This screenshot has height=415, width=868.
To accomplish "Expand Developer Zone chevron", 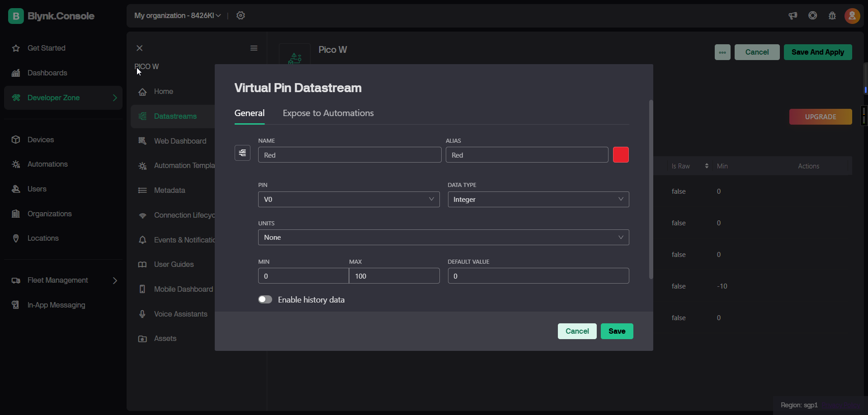I will coord(115,98).
